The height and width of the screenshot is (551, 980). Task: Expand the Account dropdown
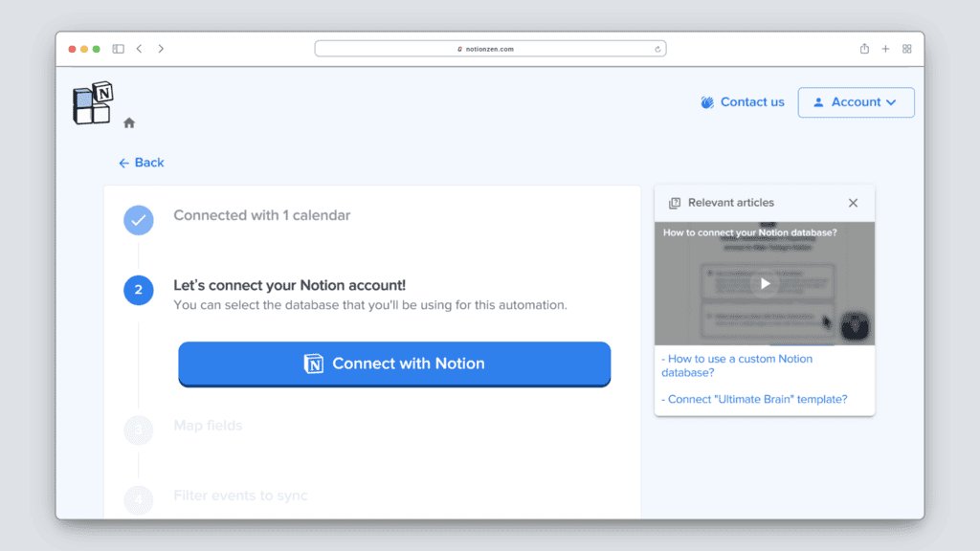coord(856,102)
